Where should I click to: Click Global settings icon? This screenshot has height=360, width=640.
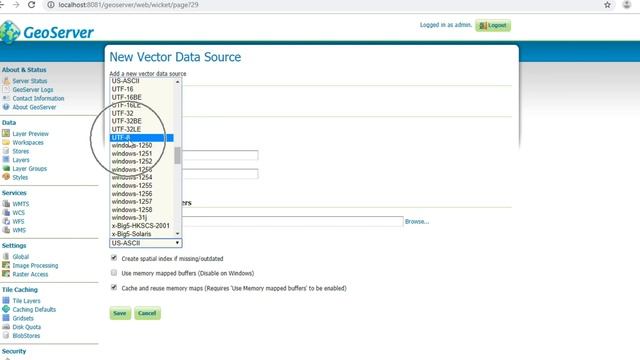click(x=6, y=256)
